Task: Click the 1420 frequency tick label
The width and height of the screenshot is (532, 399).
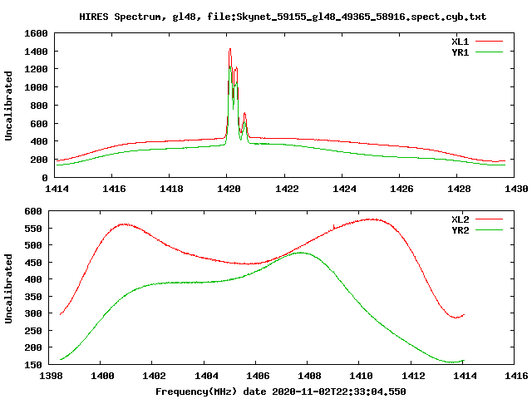Action: pyautogui.click(x=229, y=189)
